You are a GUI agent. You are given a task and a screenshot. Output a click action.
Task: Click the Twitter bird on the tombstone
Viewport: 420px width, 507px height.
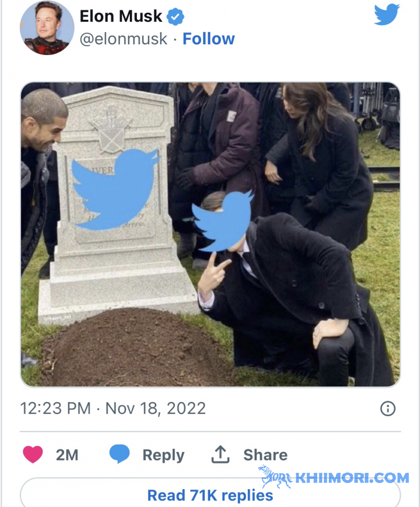coord(116,190)
